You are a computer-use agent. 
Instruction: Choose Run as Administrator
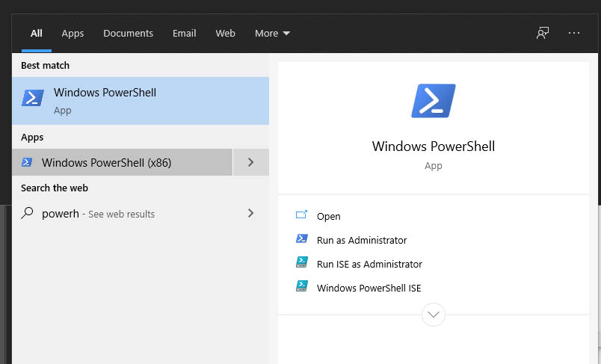pos(362,240)
